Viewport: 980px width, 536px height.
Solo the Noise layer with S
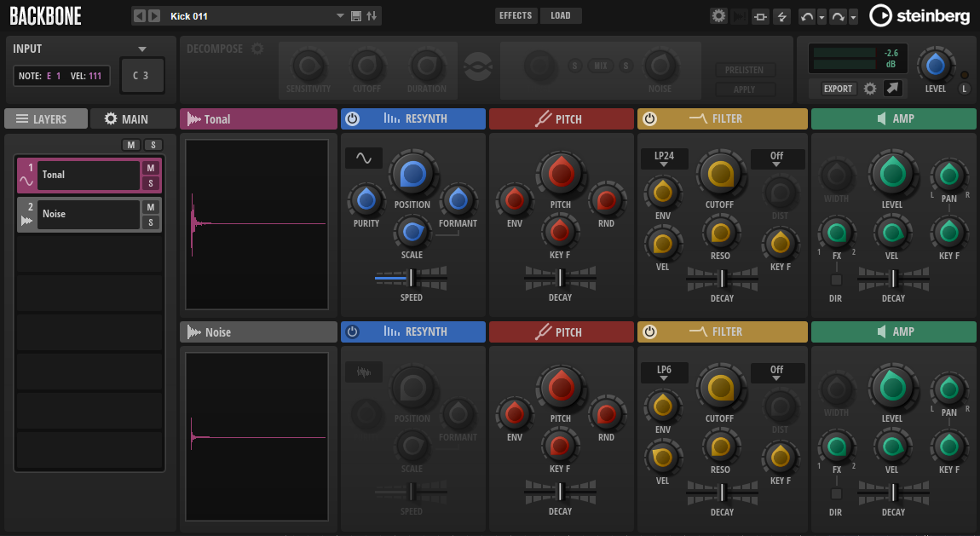click(151, 222)
